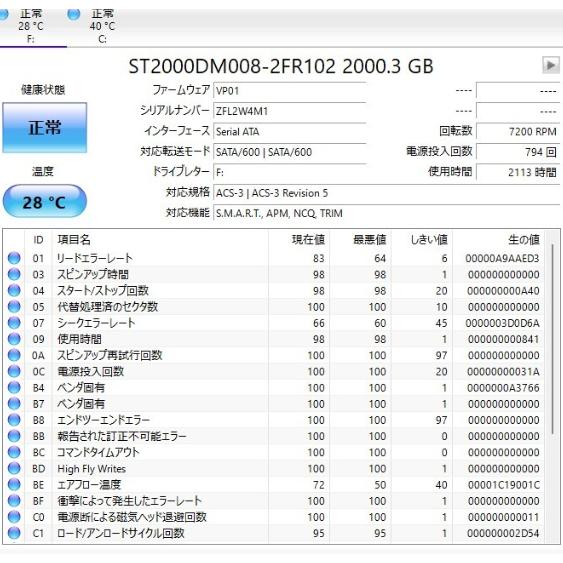
Task: Click raw value 000000002D54
Action: point(503,533)
